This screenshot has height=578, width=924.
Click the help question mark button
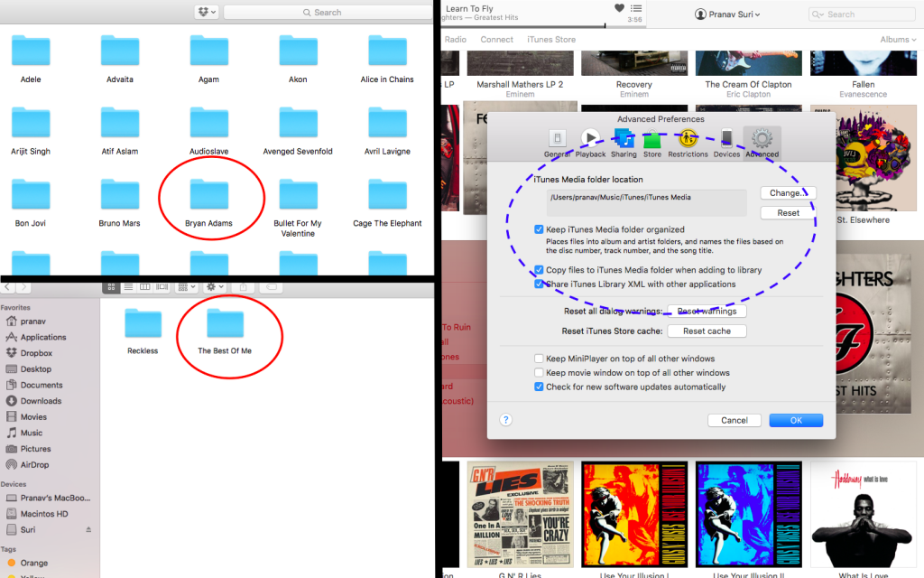tap(506, 420)
